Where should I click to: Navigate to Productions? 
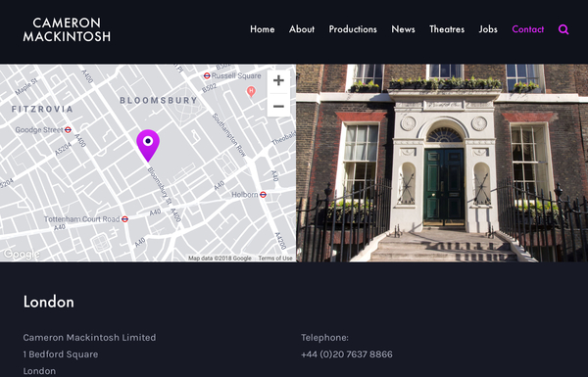pyautogui.click(x=353, y=29)
